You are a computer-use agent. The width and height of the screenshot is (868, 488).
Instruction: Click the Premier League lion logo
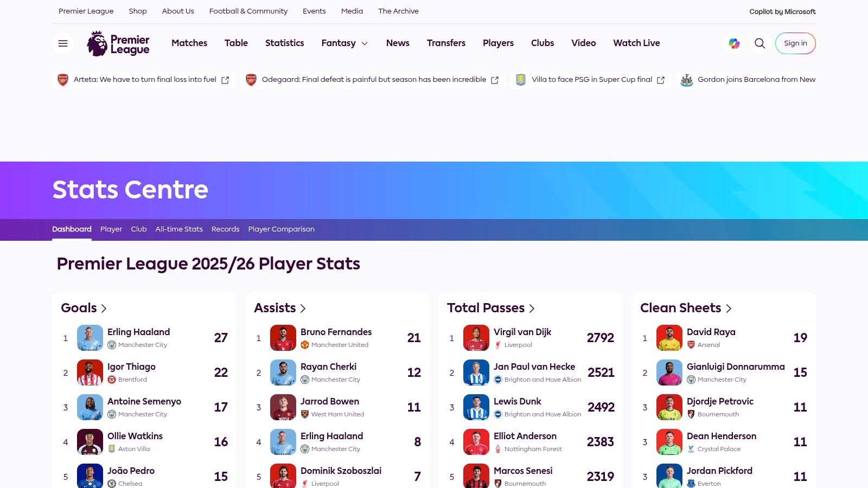(x=118, y=43)
